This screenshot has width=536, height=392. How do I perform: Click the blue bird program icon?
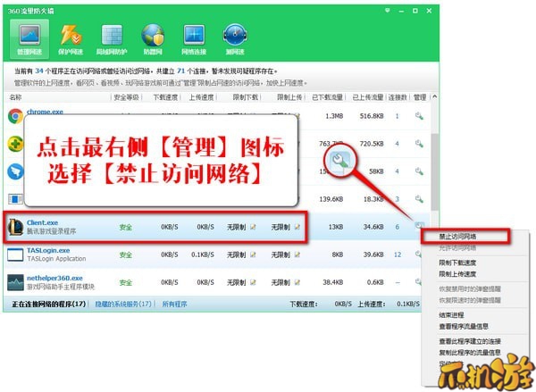[15, 171]
